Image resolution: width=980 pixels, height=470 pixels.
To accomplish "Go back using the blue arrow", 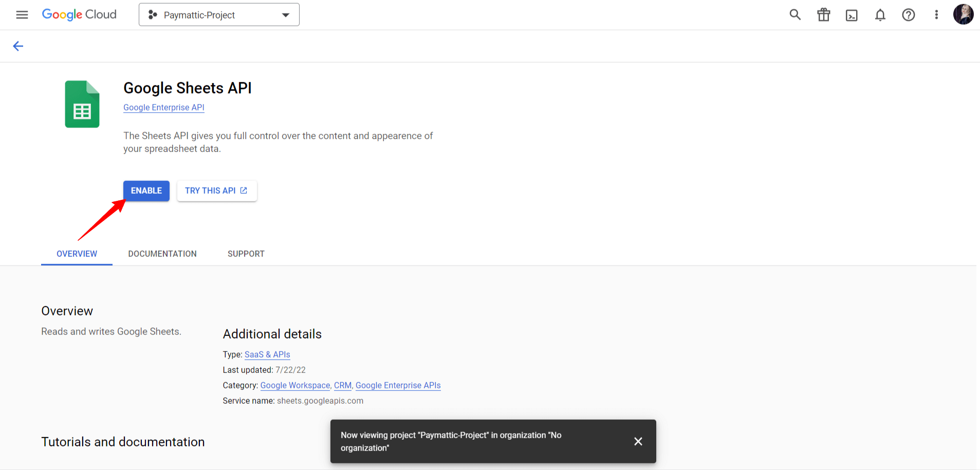I will pyautogui.click(x=18, y=46).
